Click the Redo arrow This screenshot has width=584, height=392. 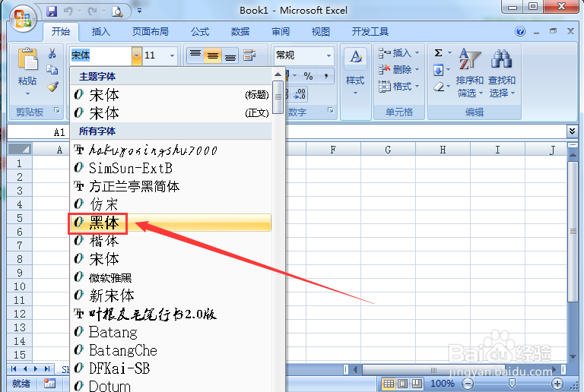pos(92,11)
